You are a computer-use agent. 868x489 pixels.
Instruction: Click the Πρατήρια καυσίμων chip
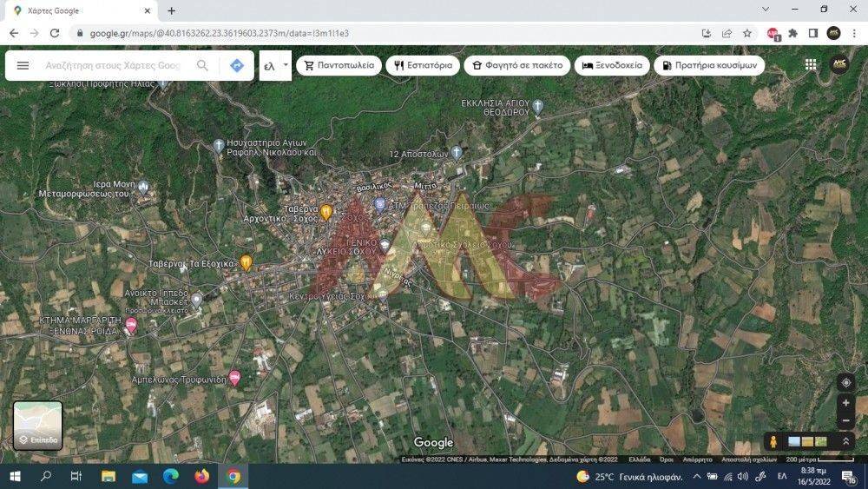[x=709, y=66]
